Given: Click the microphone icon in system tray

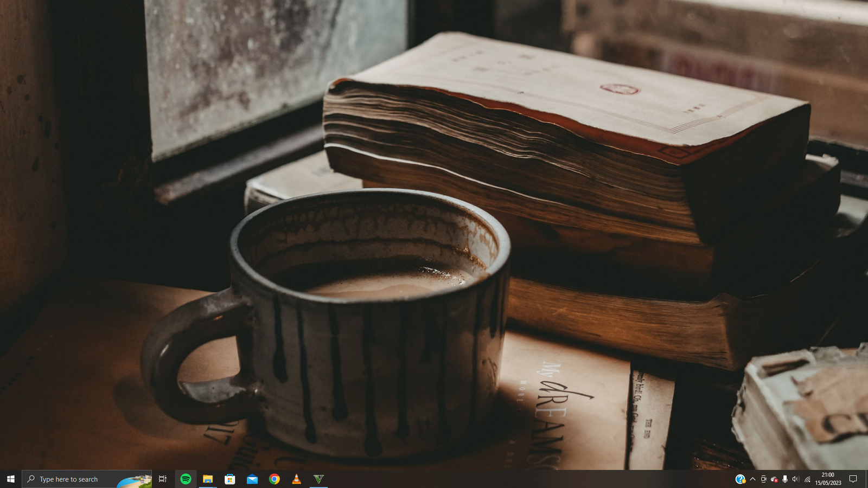Looking at the screenshot, I should pyautogui.click(x=785, y=479).
